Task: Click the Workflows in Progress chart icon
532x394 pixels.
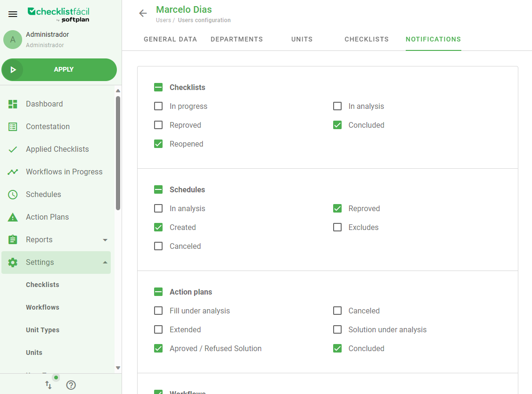Action: click(x=13, y=172)
